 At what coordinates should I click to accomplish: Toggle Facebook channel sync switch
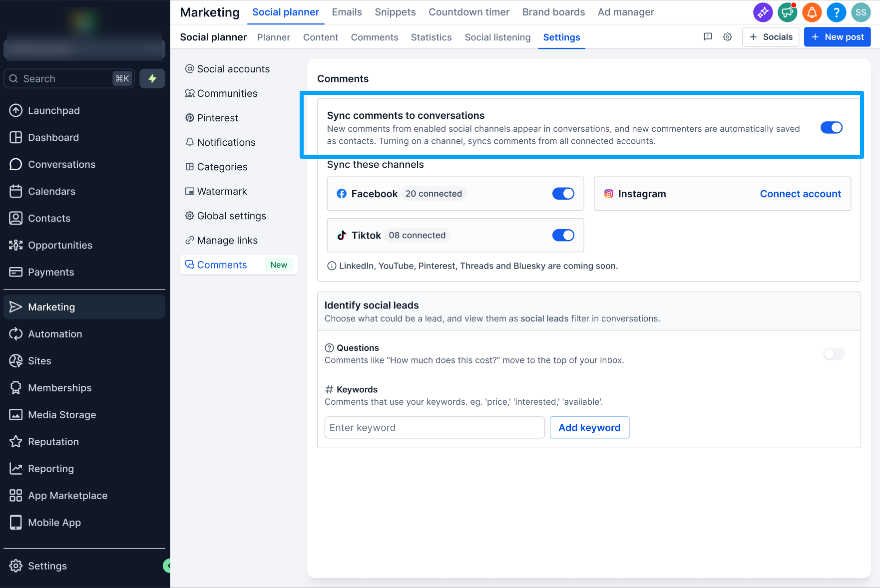(x=563, y=194)
